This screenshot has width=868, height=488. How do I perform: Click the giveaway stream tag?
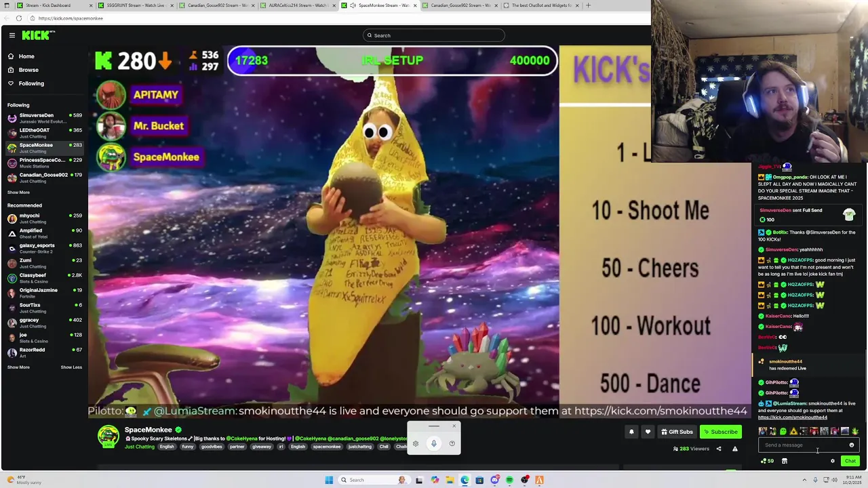pos(261,447)
